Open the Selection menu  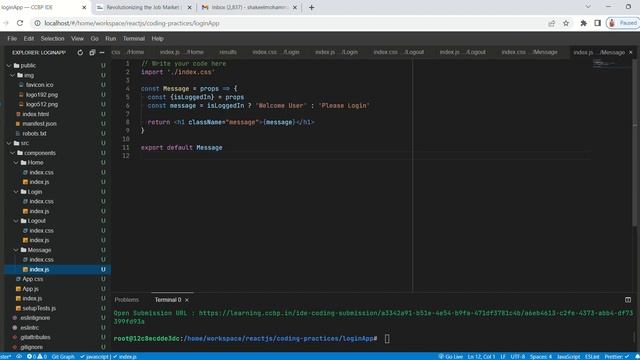52,39
